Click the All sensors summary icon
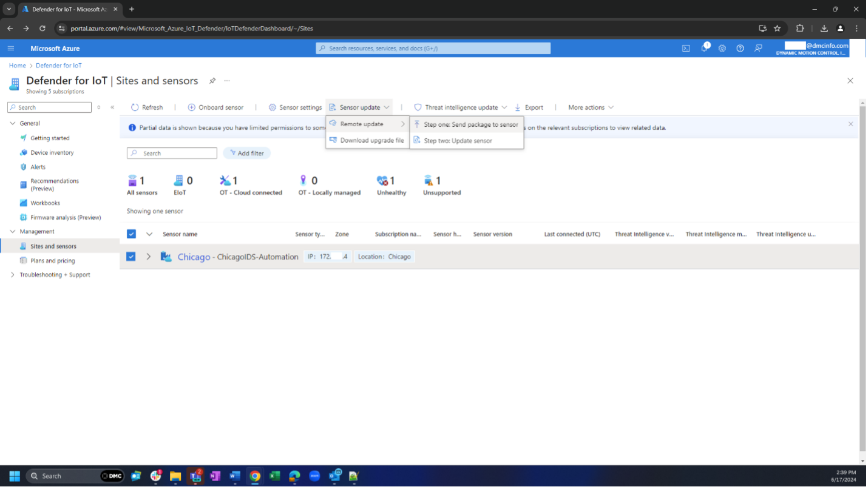The height and width of the screenshot is (489, 868). pos(132,180)
